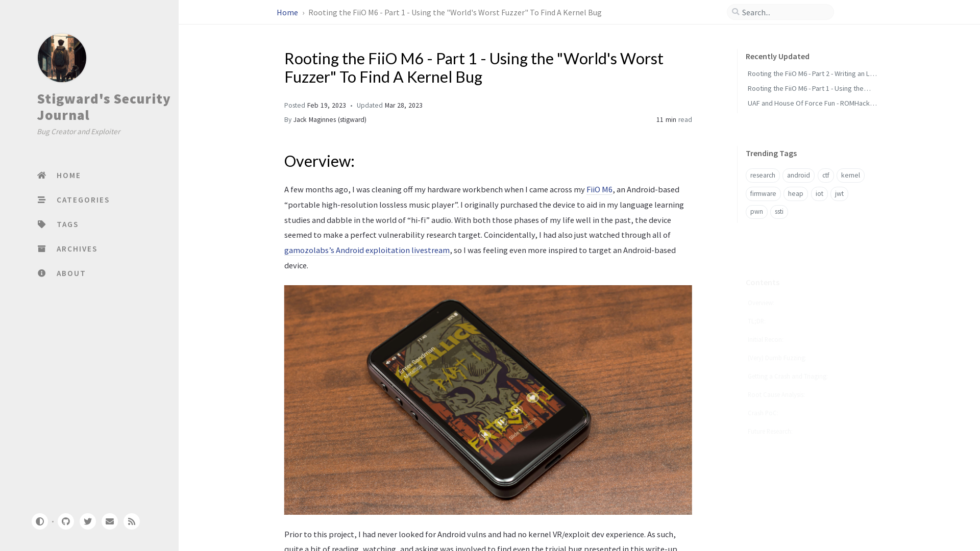Expand the Recently Updated section
980x551 pixels.
click(777, 56)
